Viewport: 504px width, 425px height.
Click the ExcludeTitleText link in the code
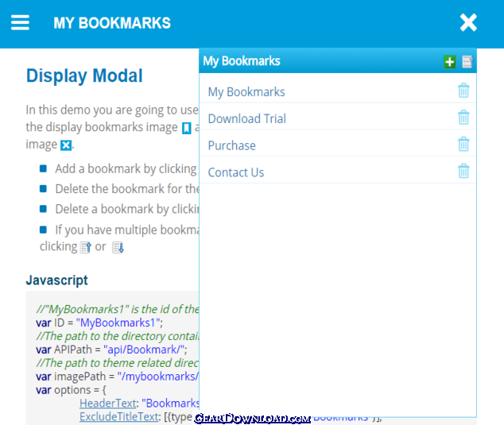119,417
